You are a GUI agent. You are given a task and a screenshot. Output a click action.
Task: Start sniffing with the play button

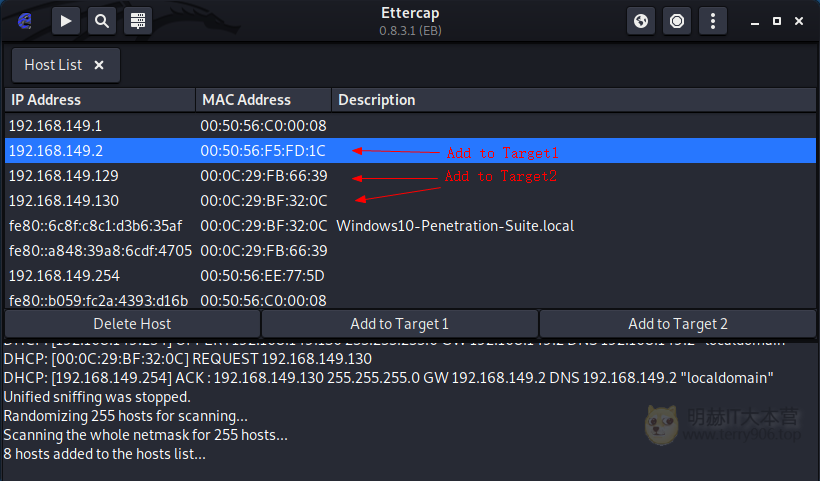[66, 21]
